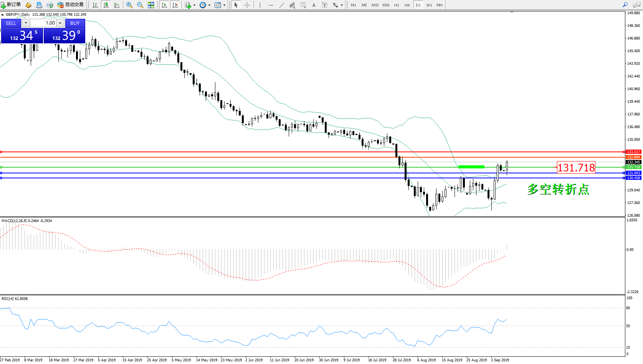Select the crosshair tool
The height and width of the screenshot is (364, 643).
pyautogui.click(x=247, y=5)
